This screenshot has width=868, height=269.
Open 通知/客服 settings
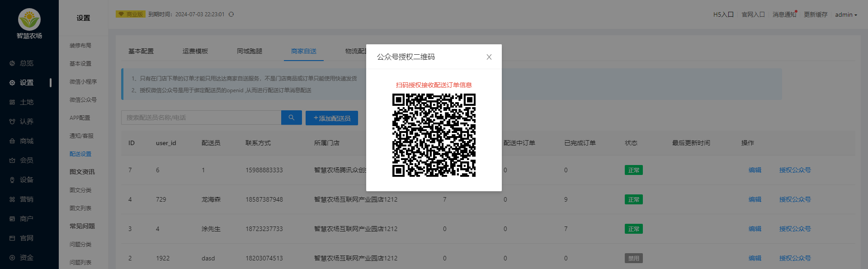[82, 136]
